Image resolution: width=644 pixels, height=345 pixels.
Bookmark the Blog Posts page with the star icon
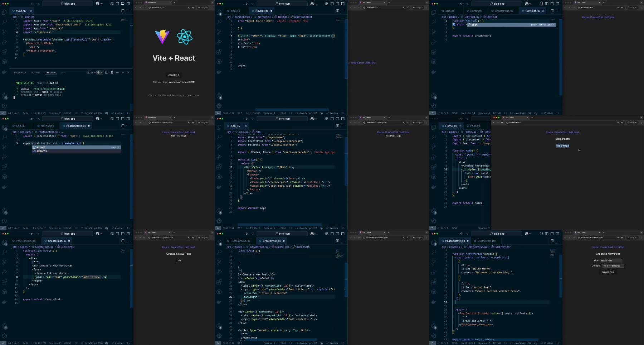click(622, 123)
